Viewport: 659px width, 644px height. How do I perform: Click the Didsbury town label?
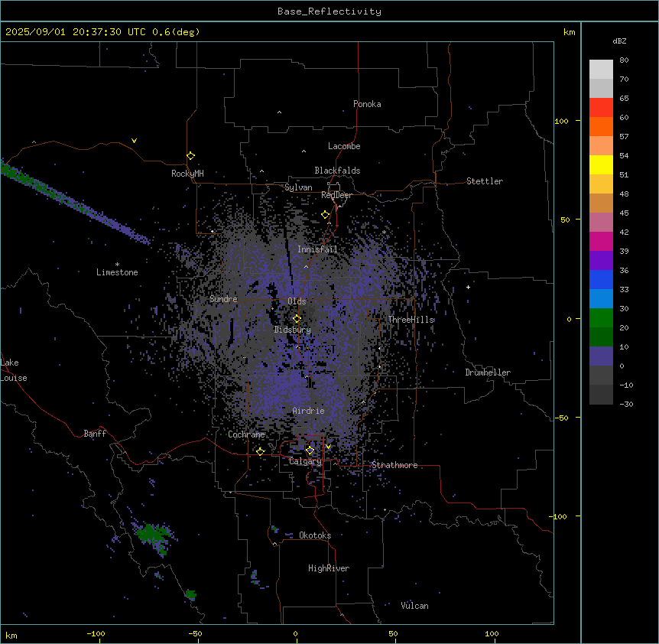[293, 330]
